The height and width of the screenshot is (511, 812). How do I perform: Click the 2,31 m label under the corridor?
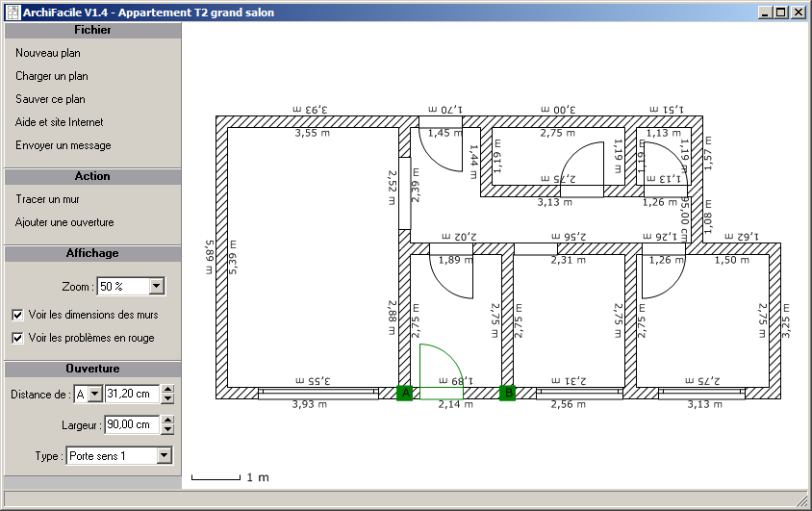(x=568, y=261)
